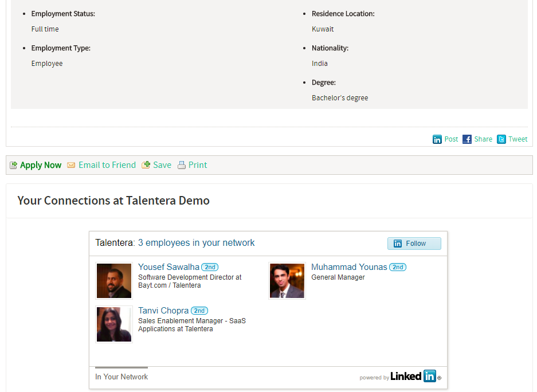Click the India value

coord(320,64)
